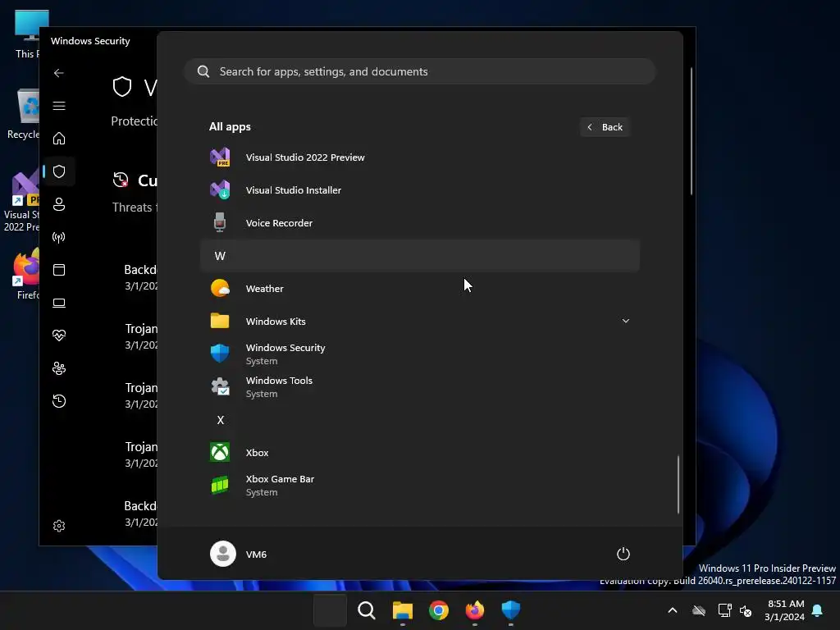
Task: Click the VM6 user account avatar
Action: click(223, 554)
